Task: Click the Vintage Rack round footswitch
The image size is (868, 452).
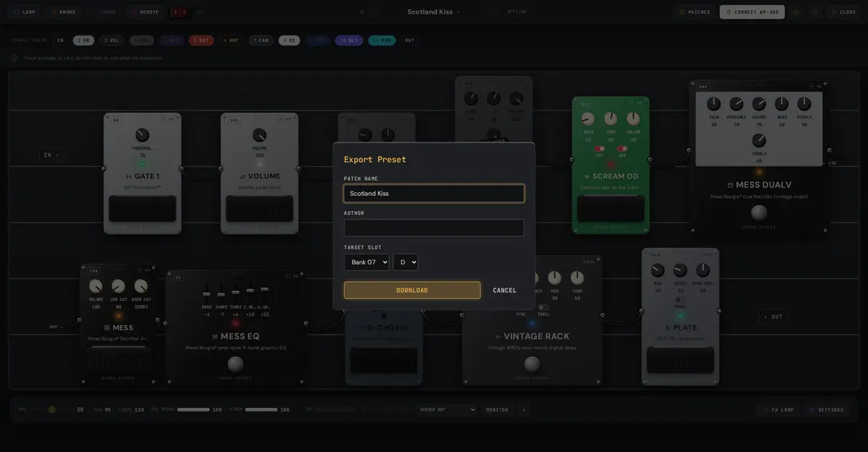Action: (532, 363)
